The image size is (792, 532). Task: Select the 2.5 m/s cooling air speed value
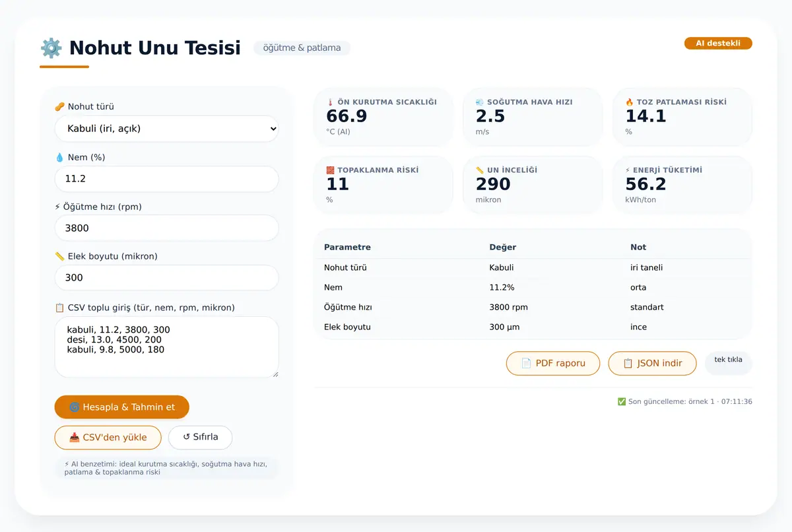[x=490, y=117]
